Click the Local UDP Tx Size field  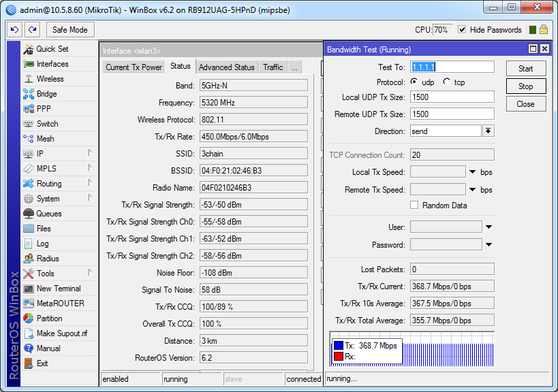[x=452, y=97]
